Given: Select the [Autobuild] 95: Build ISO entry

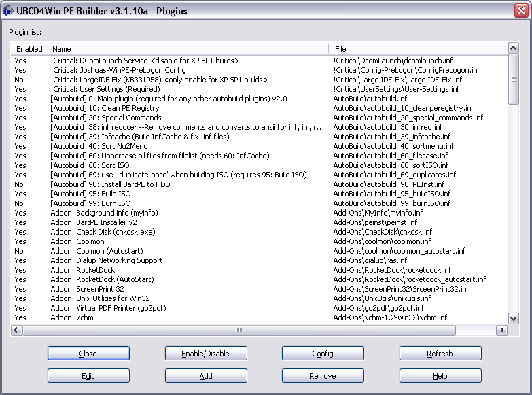Looking at the screenshot, I should 90,194.
